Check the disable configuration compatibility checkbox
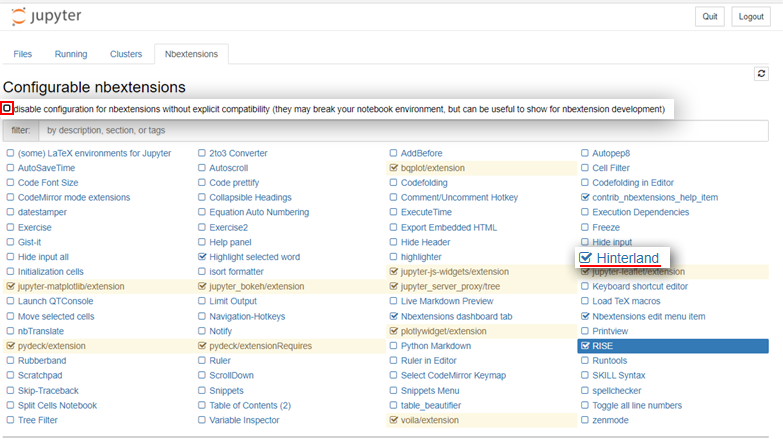Image resolution: width=783 pixels, height=442 pixels. point(6,108)
